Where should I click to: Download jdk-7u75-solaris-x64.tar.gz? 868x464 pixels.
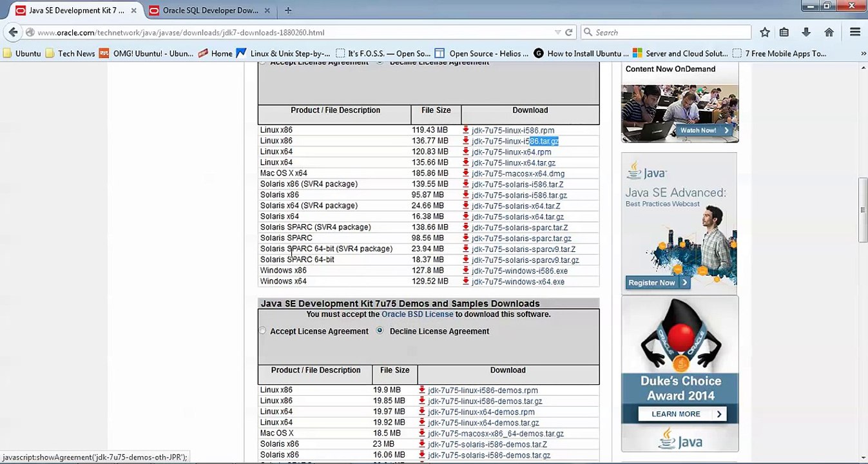coord(517,217)
